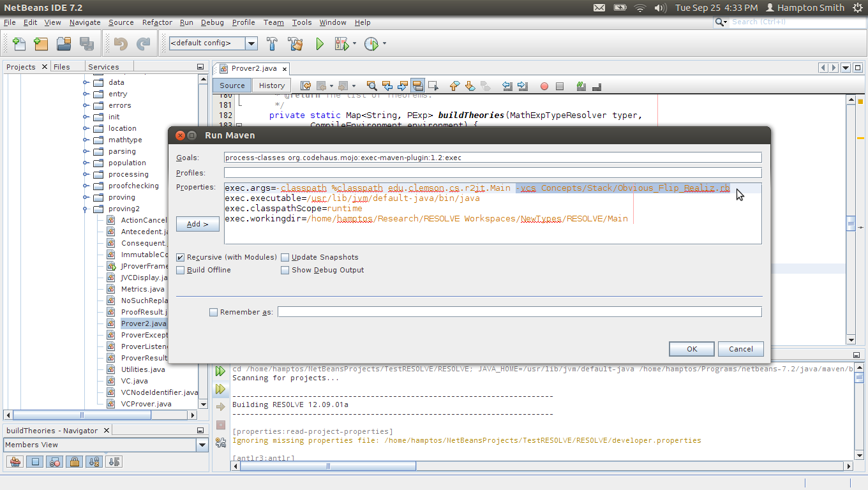Switch to the History editor view
This screenshot has width=868, height=490.
pyautogui.click(x=272, y=85)
